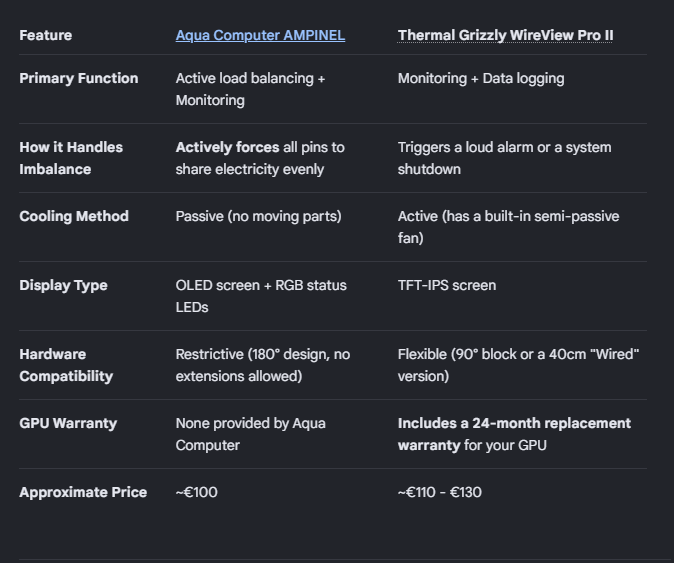The height and width of the screenshot is (563, 674).
Task: Select the 'Triggers a loud alarm' cell
Action: 504,158
